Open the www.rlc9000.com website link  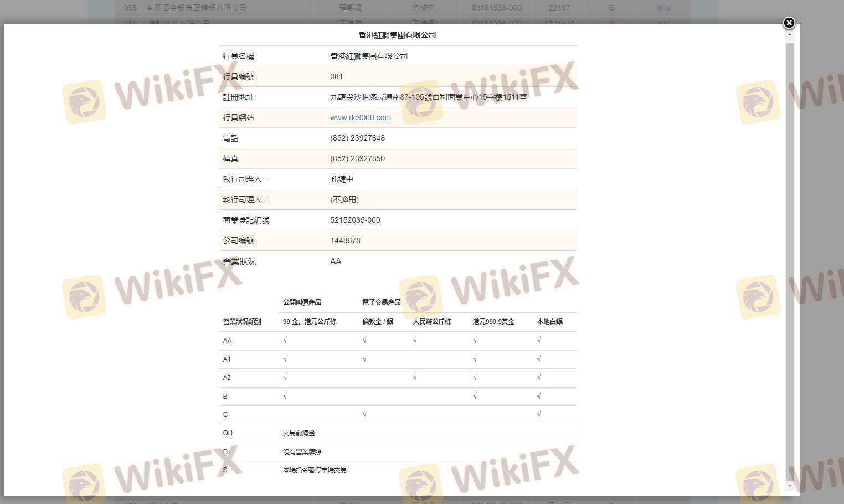(360, 117)
